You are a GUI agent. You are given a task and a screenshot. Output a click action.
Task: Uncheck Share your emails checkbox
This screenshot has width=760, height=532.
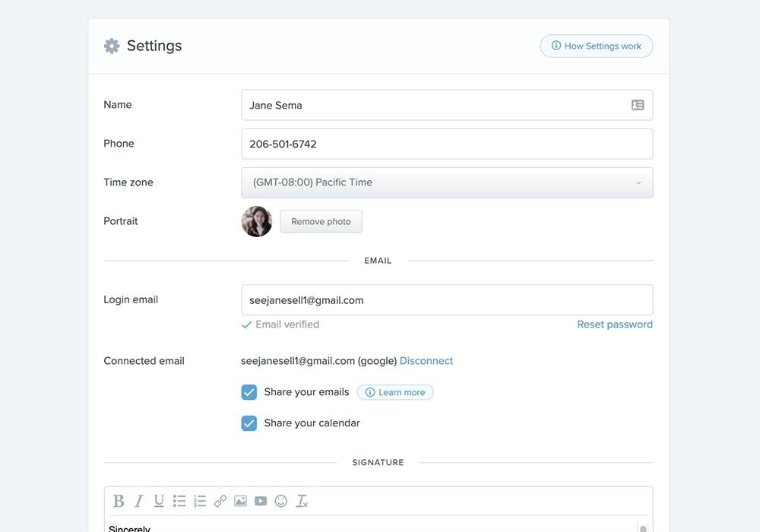(x=249, y=392)
